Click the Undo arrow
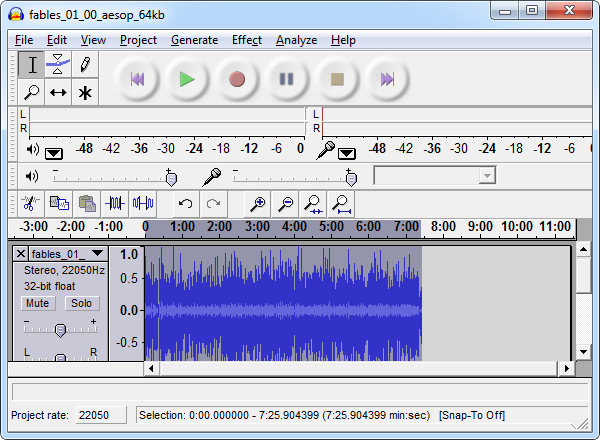Screen dimensions: 600x440 pyautogui.click(x=186, y=203)
